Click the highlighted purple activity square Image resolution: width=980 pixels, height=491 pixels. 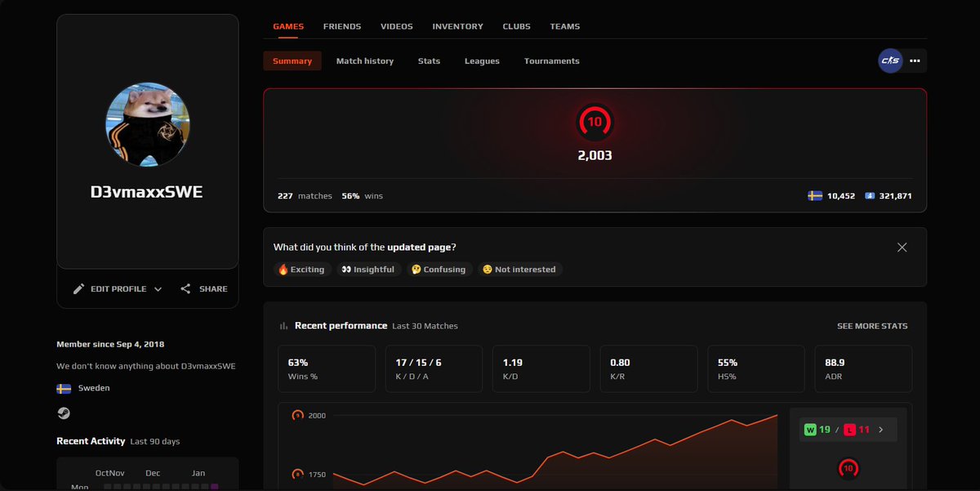pyautogui.click(x=215, y=487)
